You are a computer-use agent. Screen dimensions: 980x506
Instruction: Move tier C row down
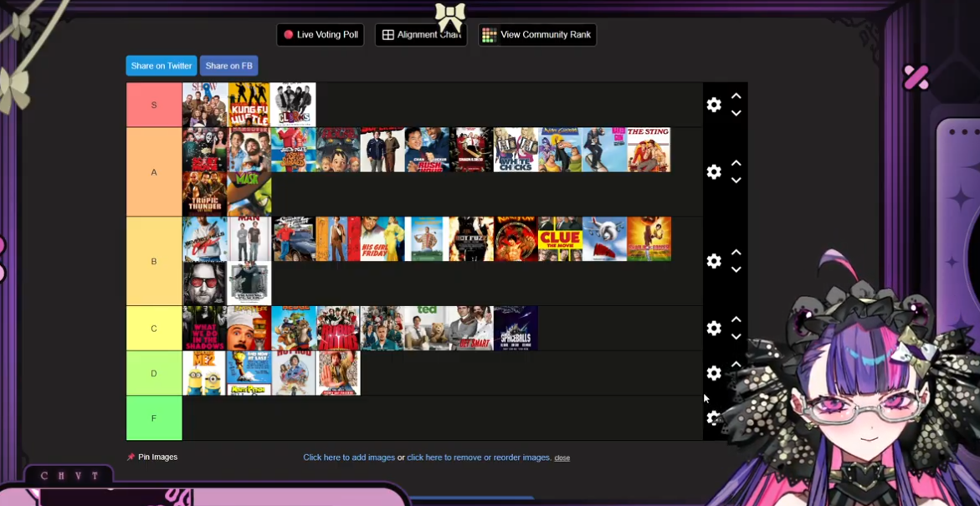coord(736,336)
